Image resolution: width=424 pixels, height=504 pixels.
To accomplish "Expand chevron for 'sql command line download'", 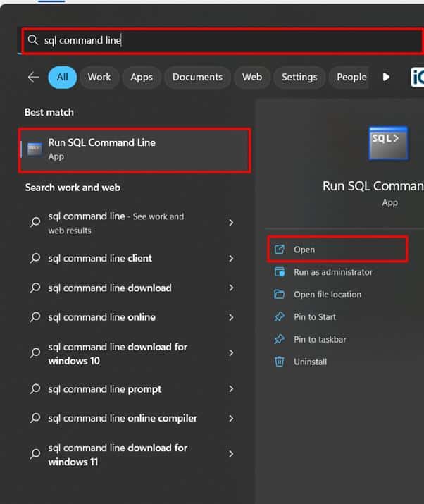I will click(x=231, y=288).
